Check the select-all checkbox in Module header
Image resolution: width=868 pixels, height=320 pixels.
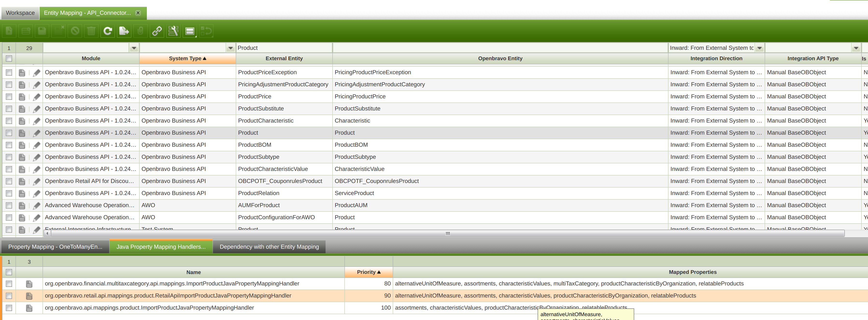click(9, 58)
